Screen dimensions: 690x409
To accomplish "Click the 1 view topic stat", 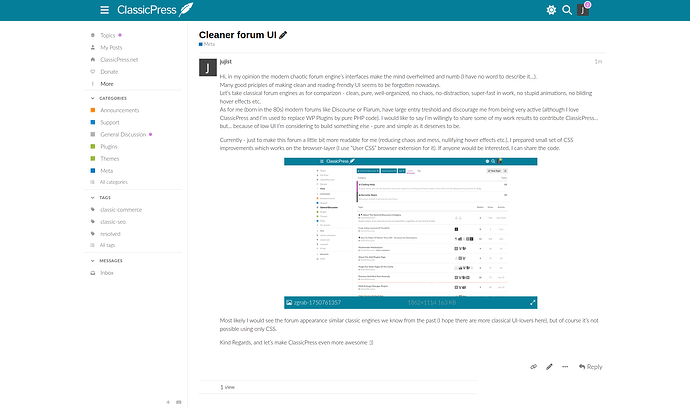I will coord(228,387).
